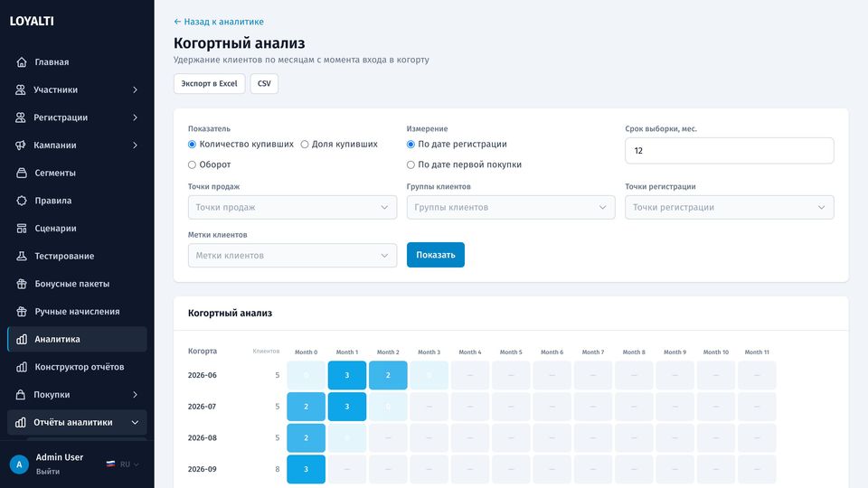The image size is (868, 488).
Task: Open Бонусные пакеты in the sidebar
Action: click(x=77, y=283)
